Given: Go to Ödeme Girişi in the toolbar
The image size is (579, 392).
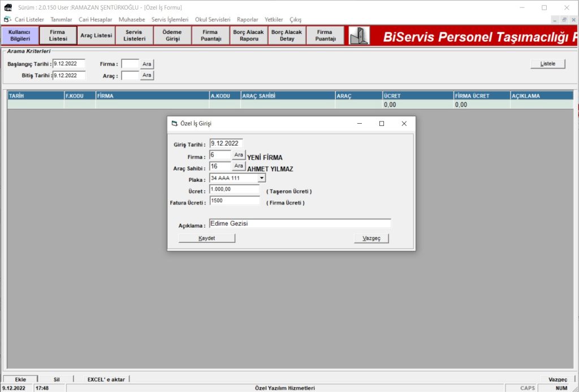Looking at the screenshot, I should coord(172,36).
